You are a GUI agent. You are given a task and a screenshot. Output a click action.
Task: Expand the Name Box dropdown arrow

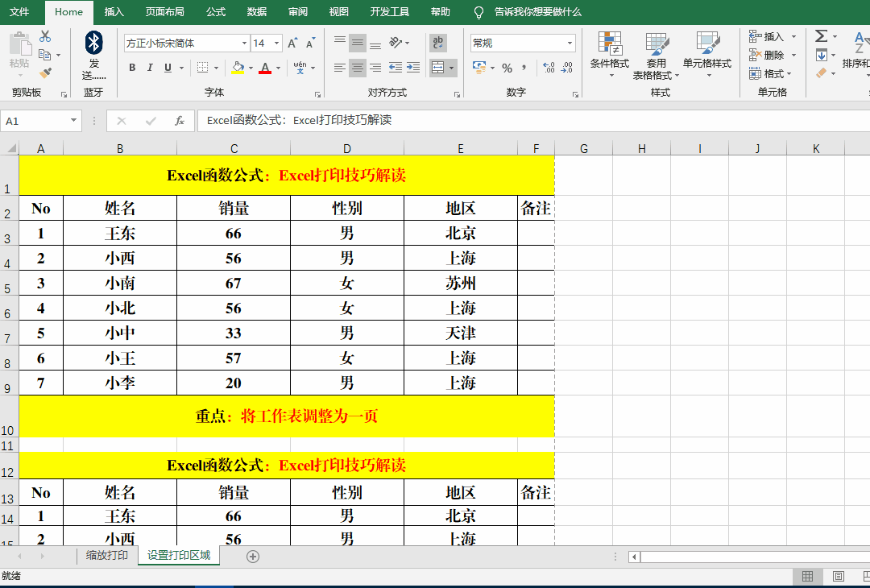click(x=73, y=120)
